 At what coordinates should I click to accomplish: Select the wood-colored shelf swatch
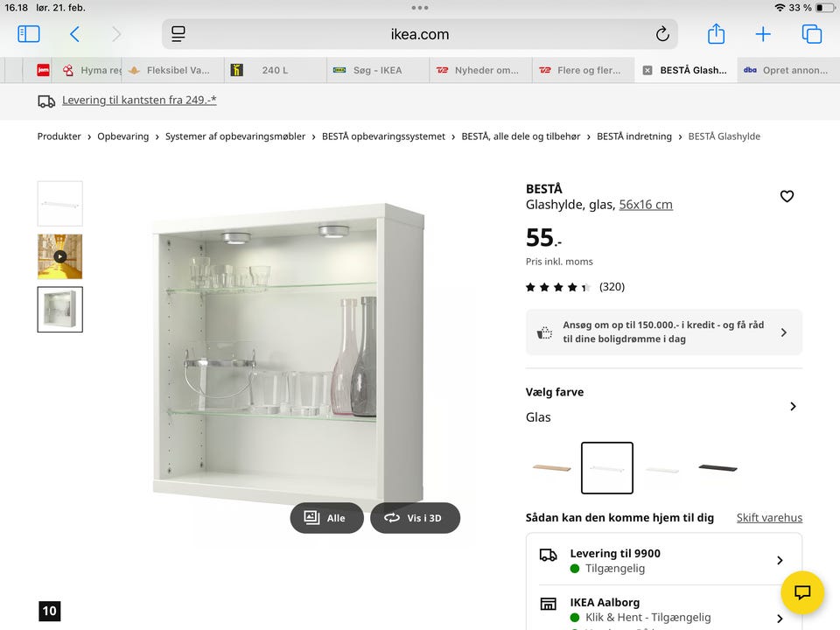point(551,468)
